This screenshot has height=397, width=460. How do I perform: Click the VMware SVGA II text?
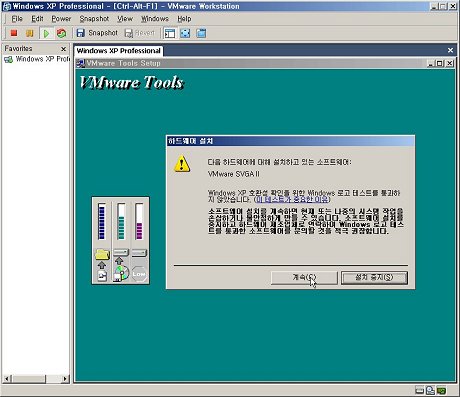pos(234,174)
